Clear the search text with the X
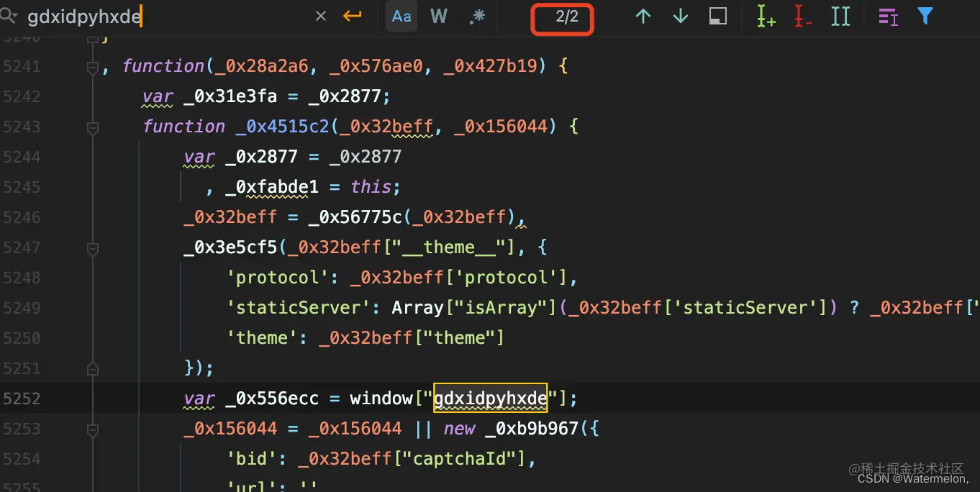 coord(321,17)
